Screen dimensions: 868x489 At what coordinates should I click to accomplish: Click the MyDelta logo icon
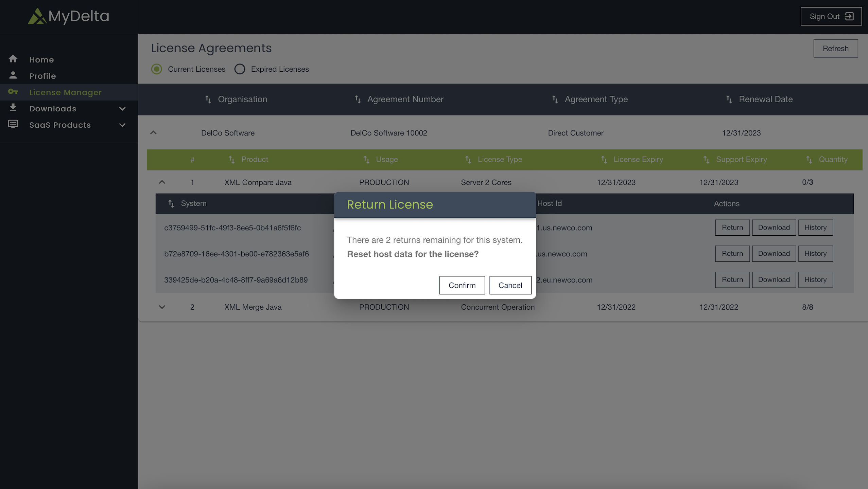point(37,16)
